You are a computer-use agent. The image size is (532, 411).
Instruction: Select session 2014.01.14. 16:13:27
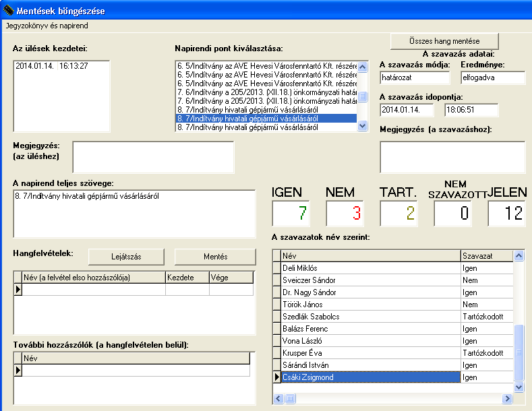pos(52,66)
